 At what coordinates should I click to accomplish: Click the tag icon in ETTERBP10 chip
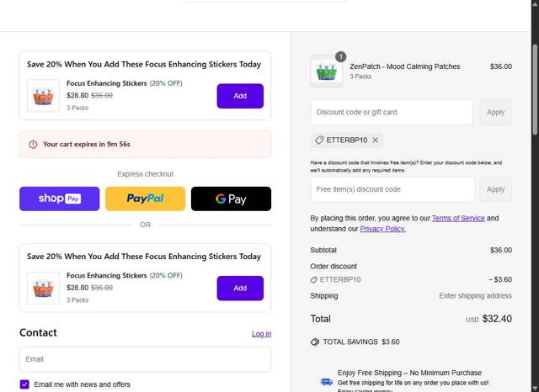click(x=319, y=140)
